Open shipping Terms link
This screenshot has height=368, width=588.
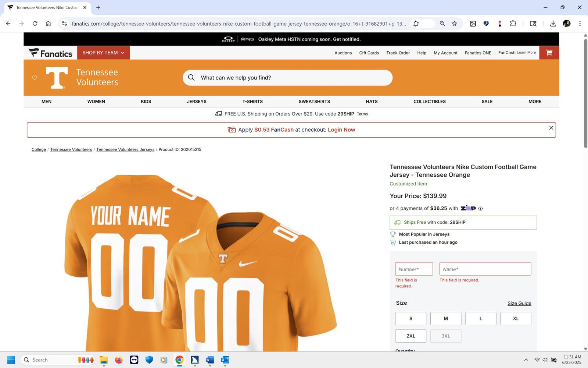pyautogui.click(x=362, y=114)
